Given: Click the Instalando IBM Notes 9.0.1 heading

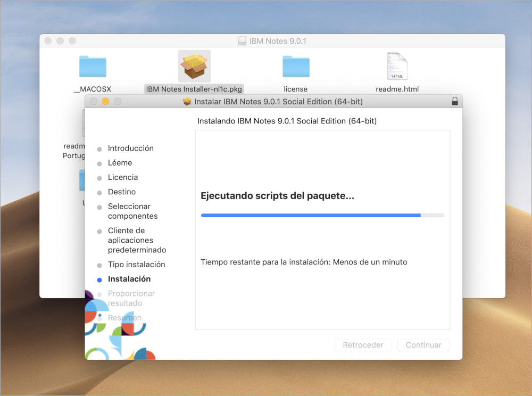Looking at the screenshot, I should point(287,121).
